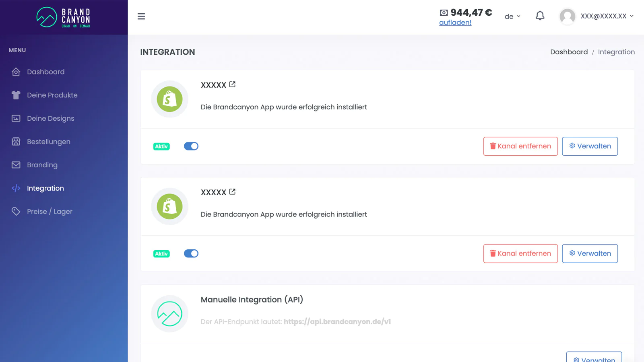Click the Manuelle Integration API logo icon

coord(169,314)
